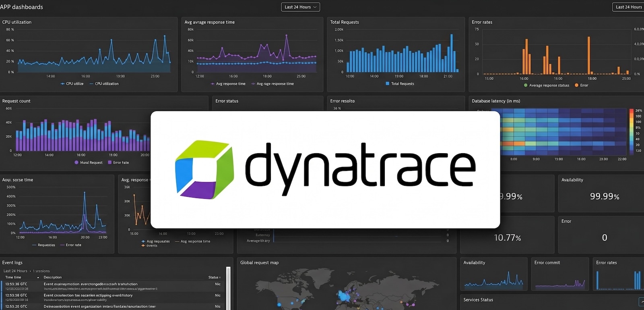The height and width of the screenshot is (310, 644).
Task: Click the Aoui. sorse time panel title
Action: tap(18, 180)
